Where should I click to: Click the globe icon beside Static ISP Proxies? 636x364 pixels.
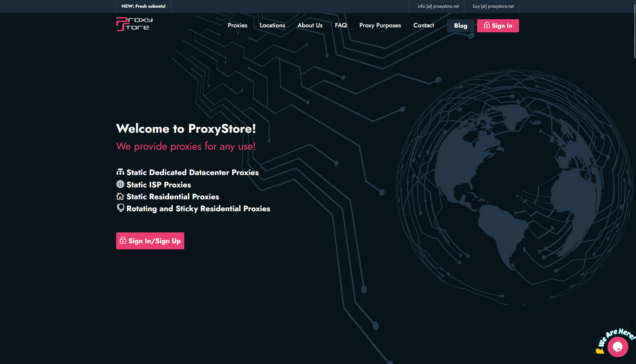coord(120,184)
